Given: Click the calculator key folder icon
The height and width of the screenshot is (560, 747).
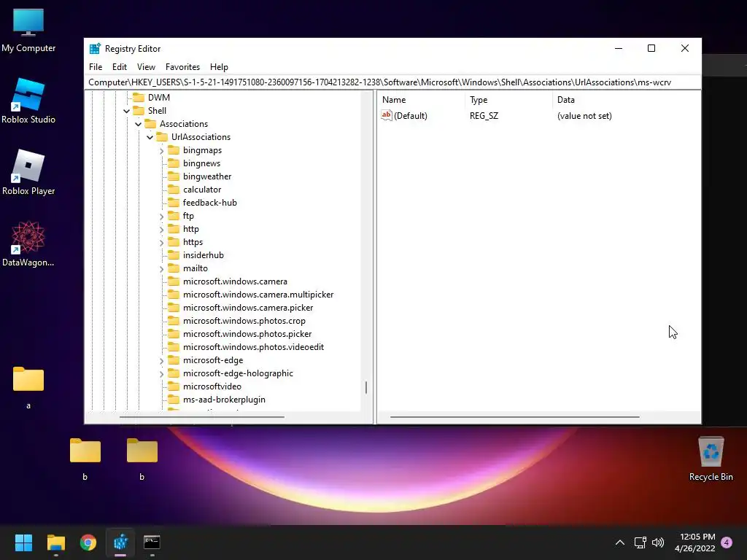Looking at the screenshot, I should pos(174,190).
